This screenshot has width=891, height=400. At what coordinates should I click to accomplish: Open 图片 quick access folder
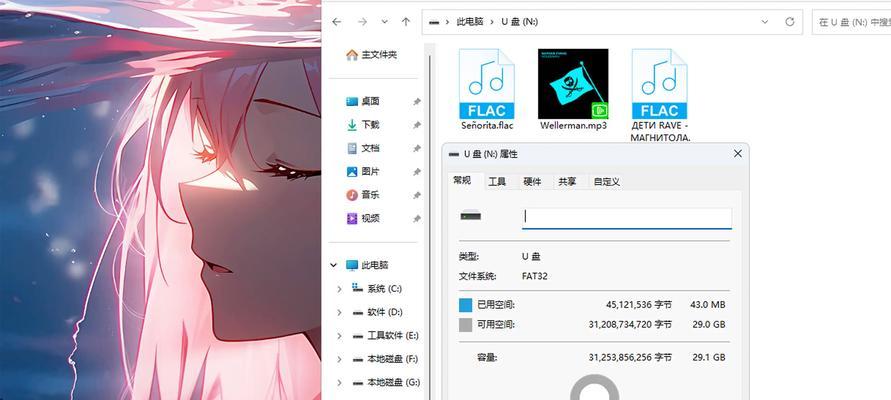click(363, 171)
